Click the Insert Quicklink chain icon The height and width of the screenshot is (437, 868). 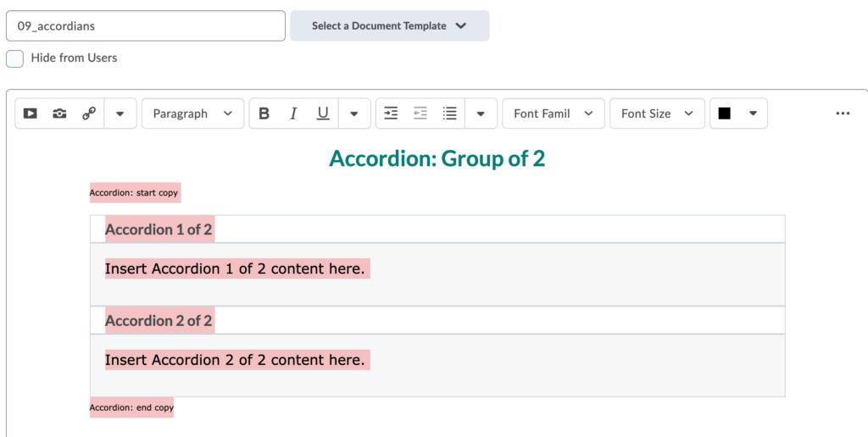pyautogui.click(x=88, y=113)
